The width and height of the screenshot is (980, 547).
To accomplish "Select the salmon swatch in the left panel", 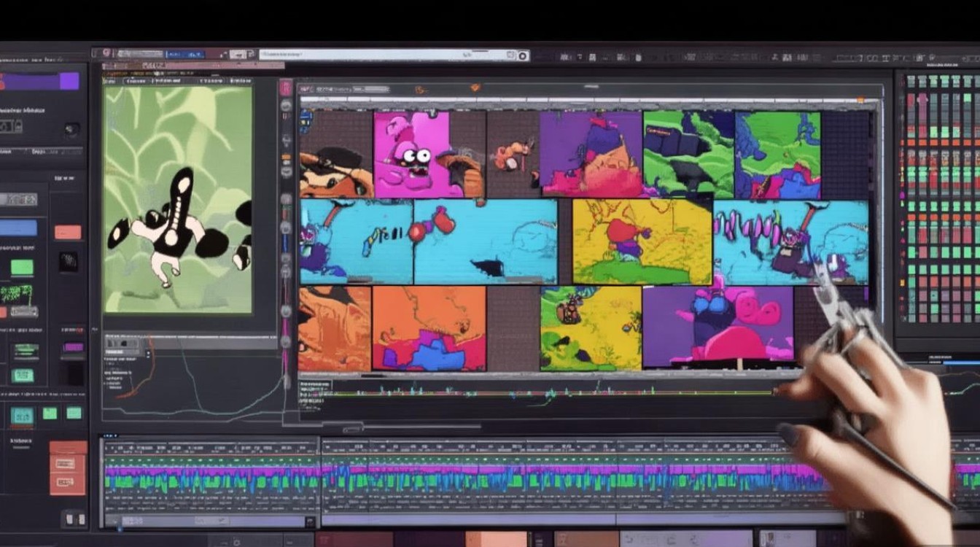I will click(x=68, y=233).
